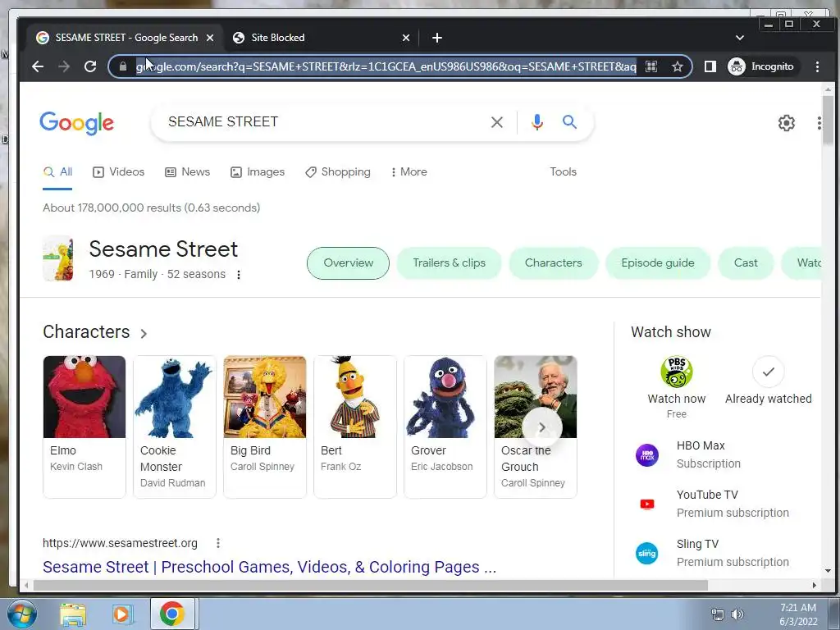View site info lock icon
Screen dimensions: 840x630
[x=123, y=66]
